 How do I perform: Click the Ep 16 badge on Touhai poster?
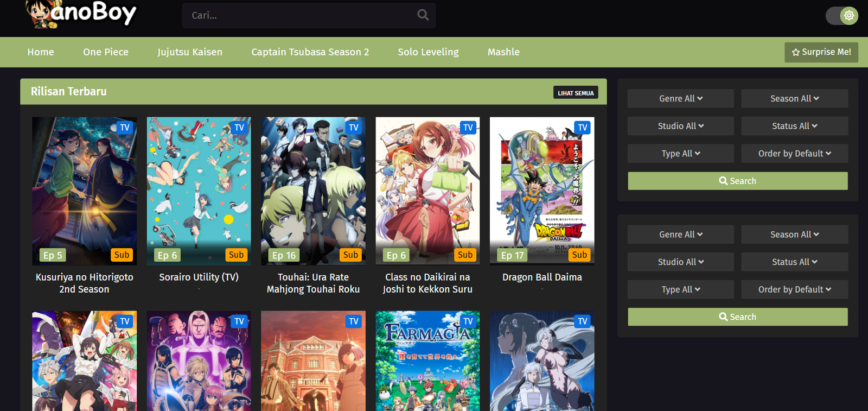(284, 255)
